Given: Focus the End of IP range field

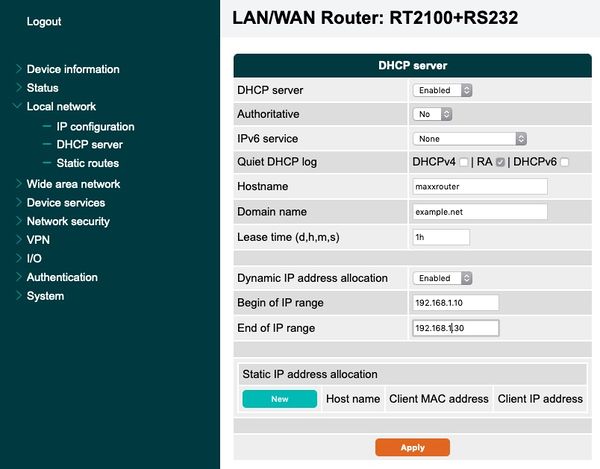Looking at the screenshot, I should pyautogui.click(x=455, y=328).
